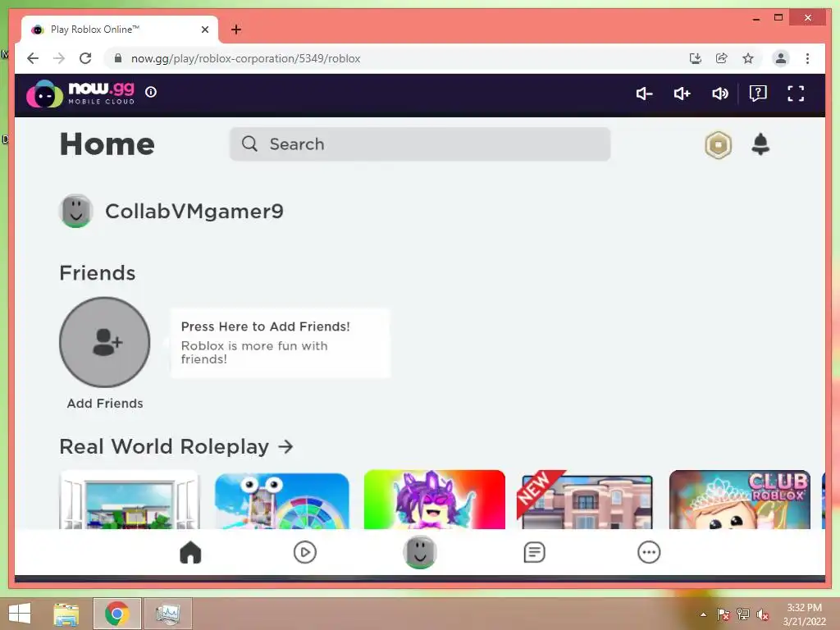840x630 pixels.
Task: Click the install app icon in address bar
Action: click(696, 58)
